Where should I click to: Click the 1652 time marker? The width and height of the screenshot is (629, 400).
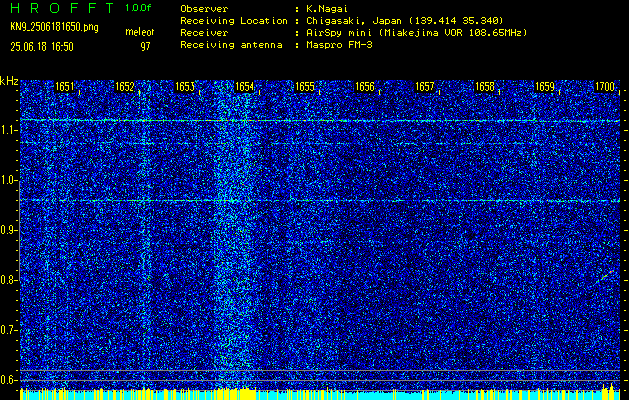coord(125,87)
